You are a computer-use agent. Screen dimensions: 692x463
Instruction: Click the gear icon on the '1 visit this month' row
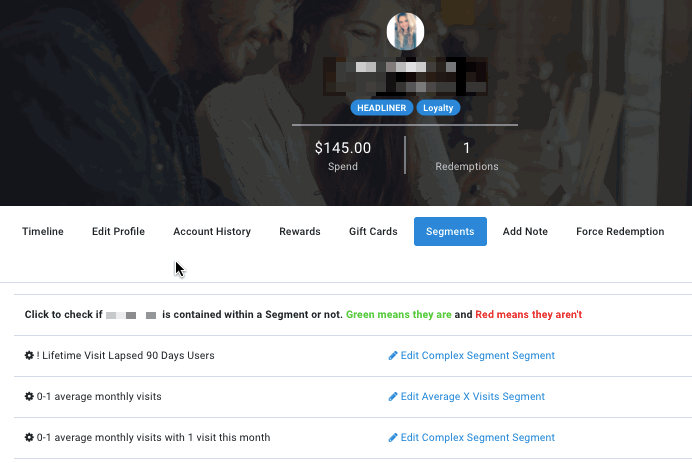coord(29,437)
